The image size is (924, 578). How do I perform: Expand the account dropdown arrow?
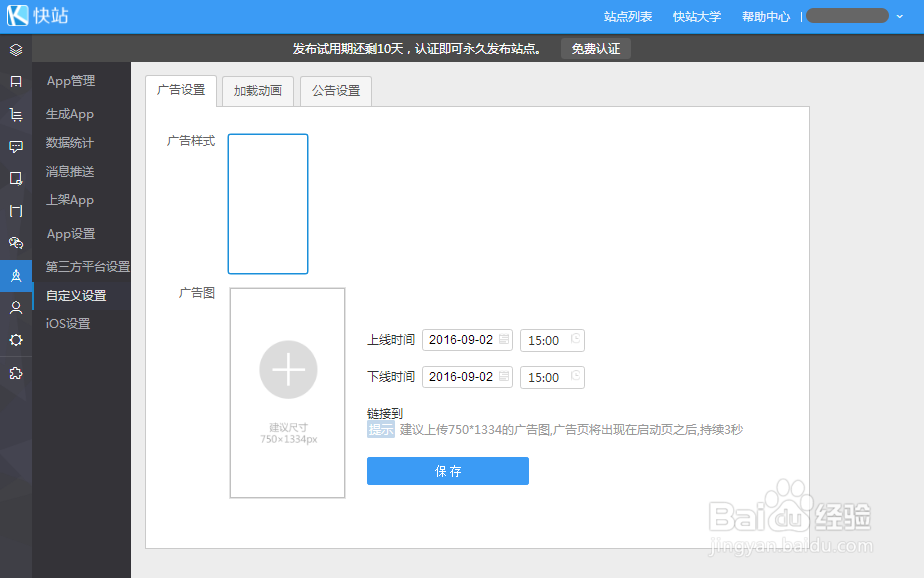(900, 16)
